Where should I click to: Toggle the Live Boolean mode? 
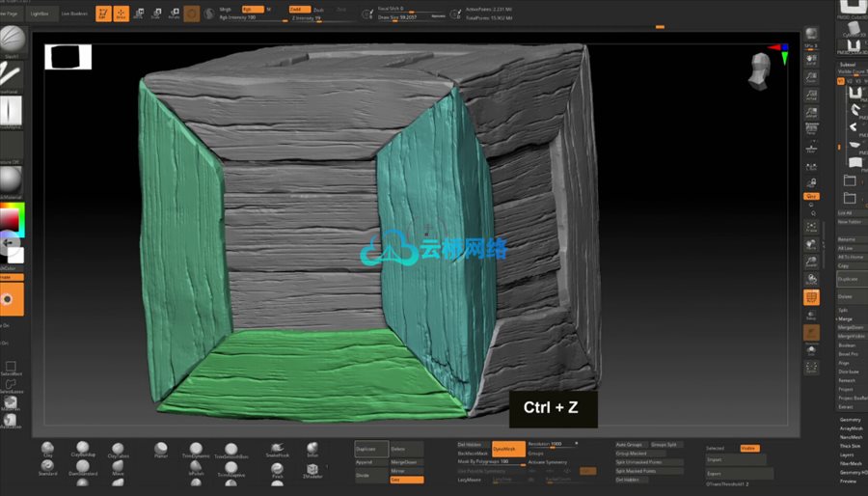72,14
